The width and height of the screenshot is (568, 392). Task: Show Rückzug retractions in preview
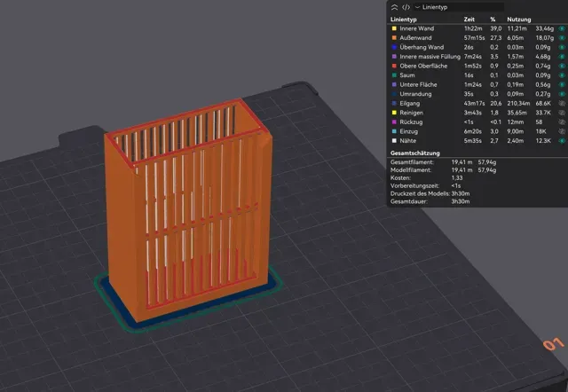coord(562,122)
